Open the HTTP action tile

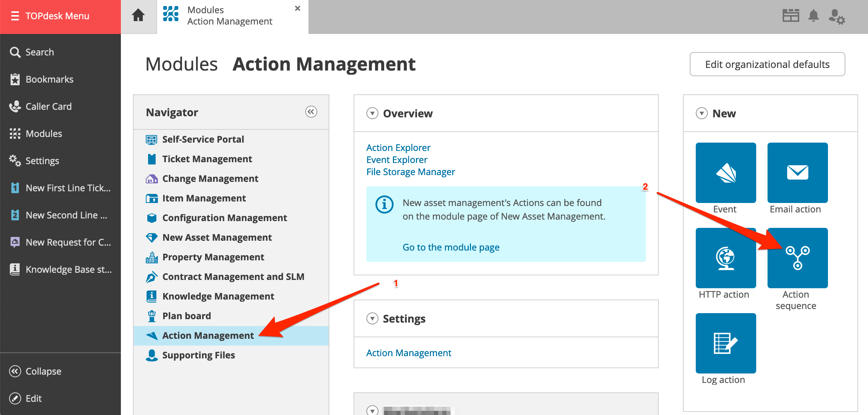pos(726,258)
